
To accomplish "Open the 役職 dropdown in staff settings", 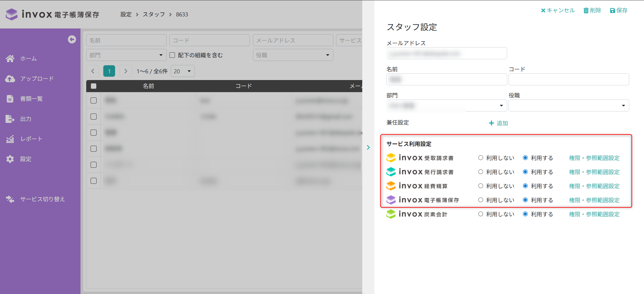I will (x=569, y=105).
